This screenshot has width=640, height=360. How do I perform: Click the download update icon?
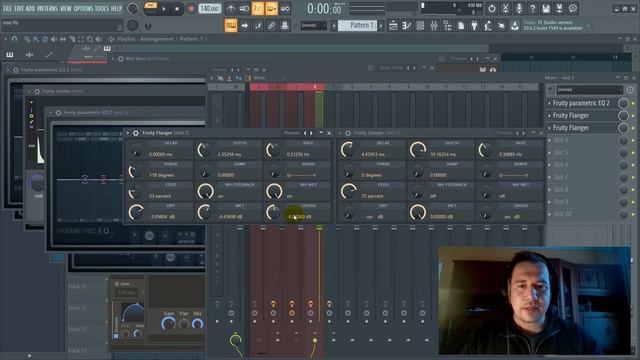pyautogui.click(x=515, y=26)
